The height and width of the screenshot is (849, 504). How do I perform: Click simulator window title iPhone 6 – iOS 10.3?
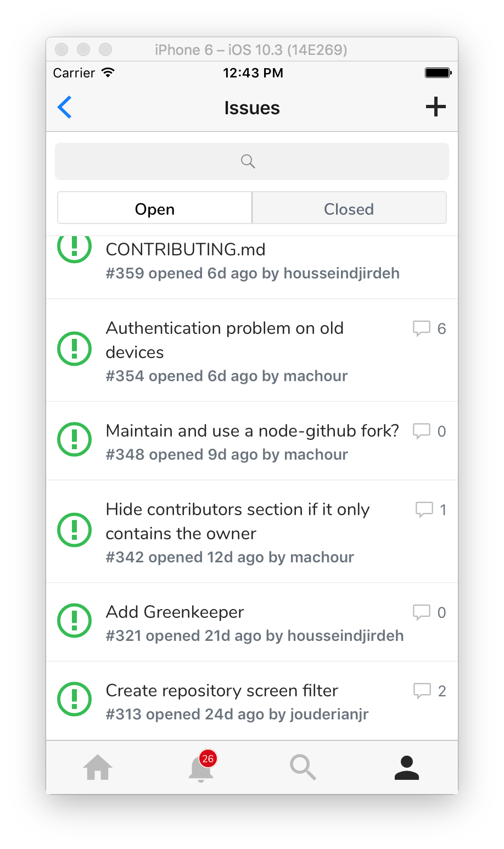[x=251, y=49]
